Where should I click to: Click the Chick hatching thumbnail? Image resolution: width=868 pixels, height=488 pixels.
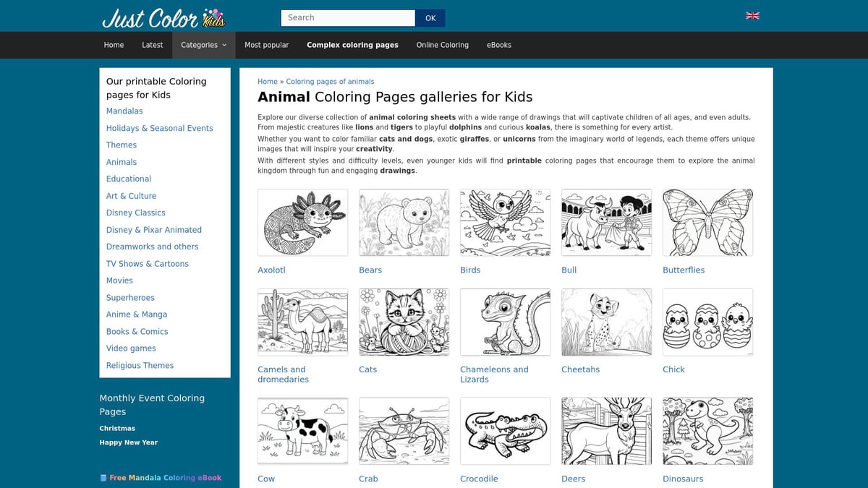tap(707, 322)
